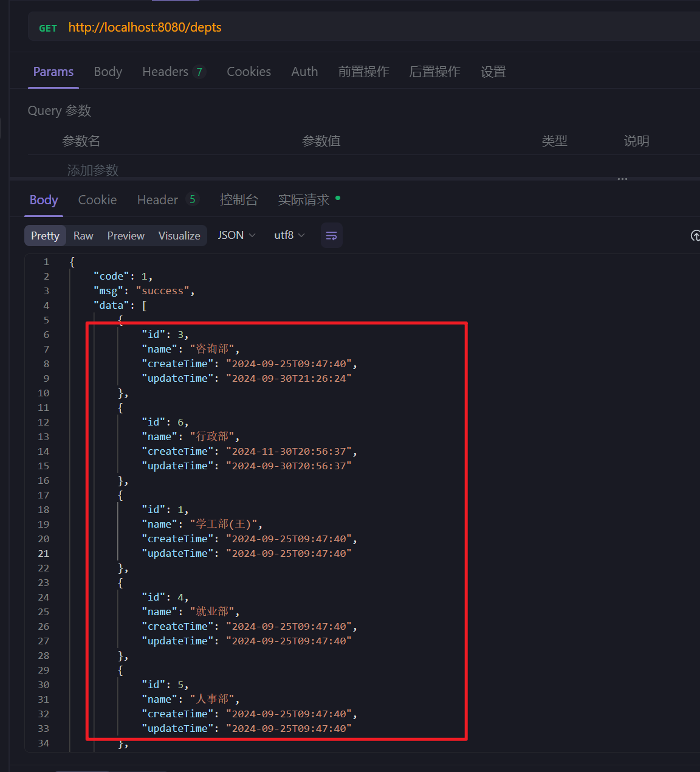
Task: Toggle word wrap in response viewer
Action: coord(331,236)
